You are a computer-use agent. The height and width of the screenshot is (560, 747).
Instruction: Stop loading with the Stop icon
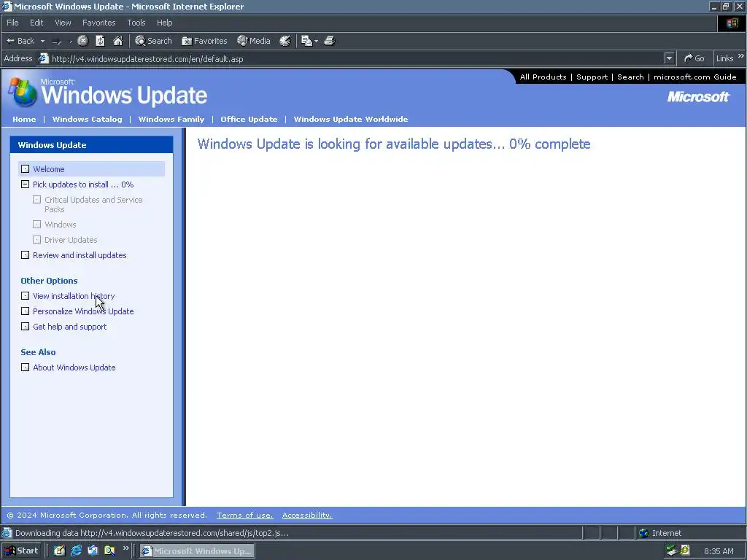[83, 41]
